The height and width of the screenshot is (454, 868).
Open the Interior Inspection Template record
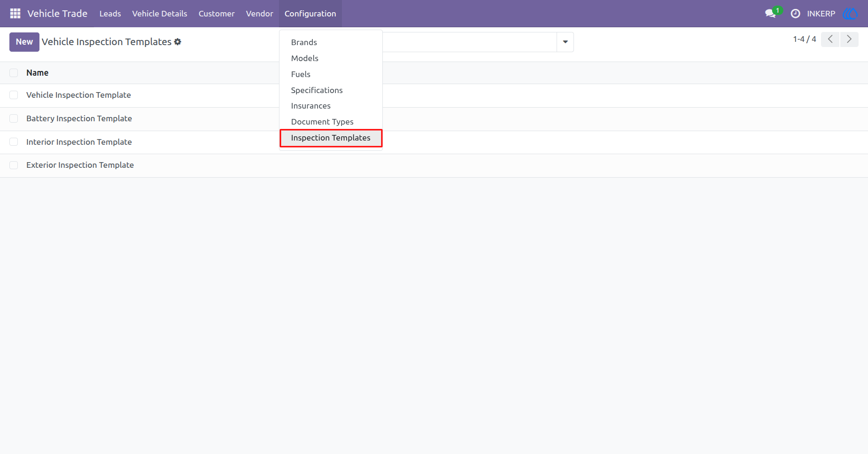(79, 142)
